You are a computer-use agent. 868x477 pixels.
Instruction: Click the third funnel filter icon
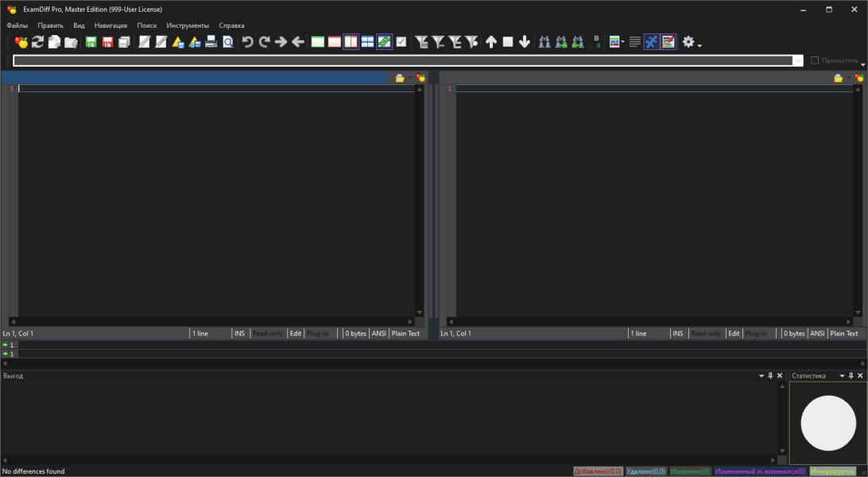(455, 42)
